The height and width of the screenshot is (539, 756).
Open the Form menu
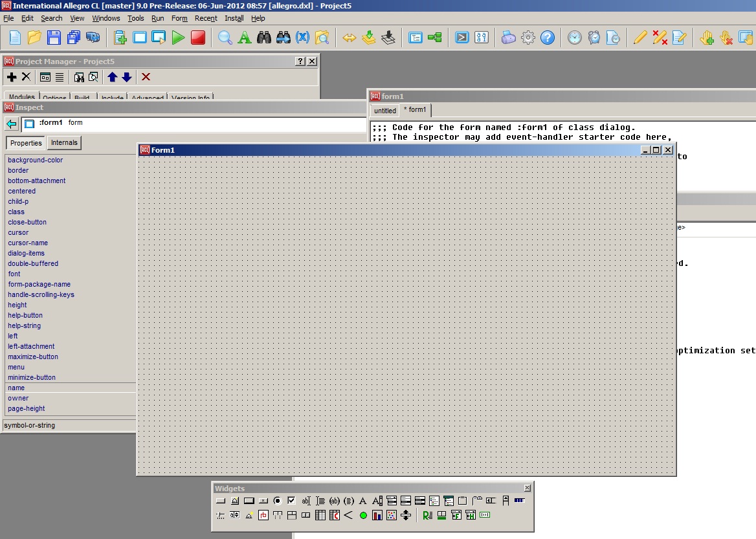[179, 18]
